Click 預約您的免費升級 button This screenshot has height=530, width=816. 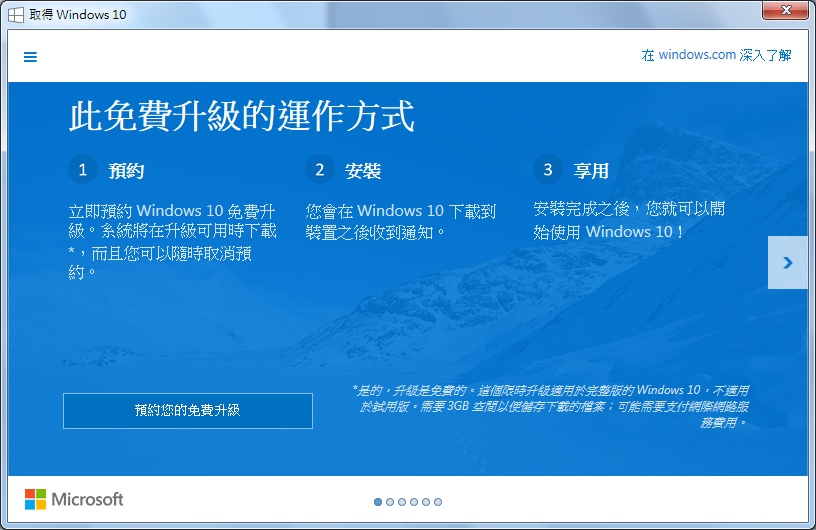coord(188,411)
